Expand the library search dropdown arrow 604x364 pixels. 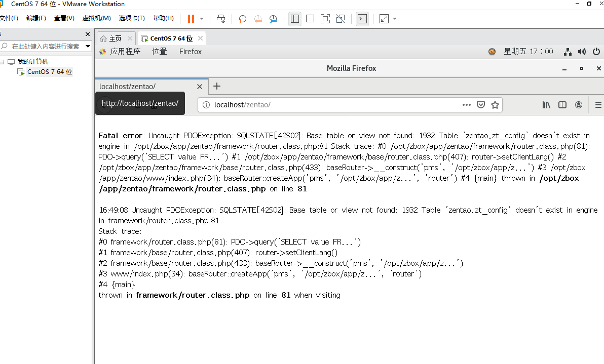click(88, 46)
